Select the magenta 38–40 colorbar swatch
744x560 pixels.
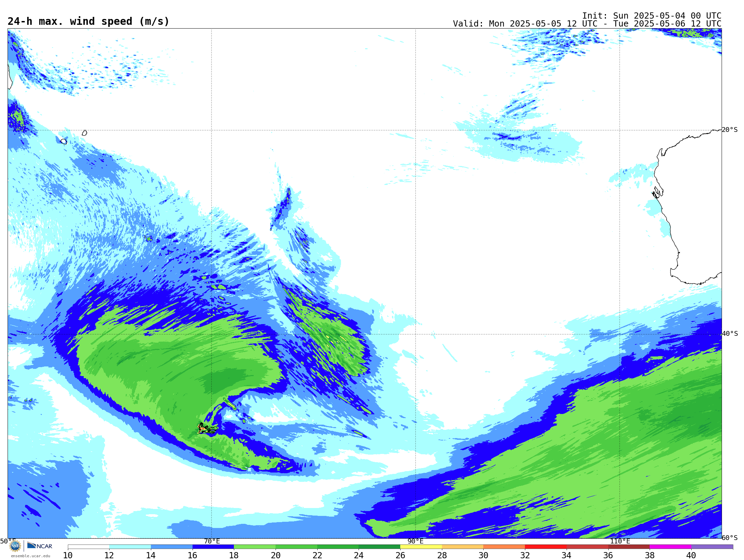coord(670,547)
